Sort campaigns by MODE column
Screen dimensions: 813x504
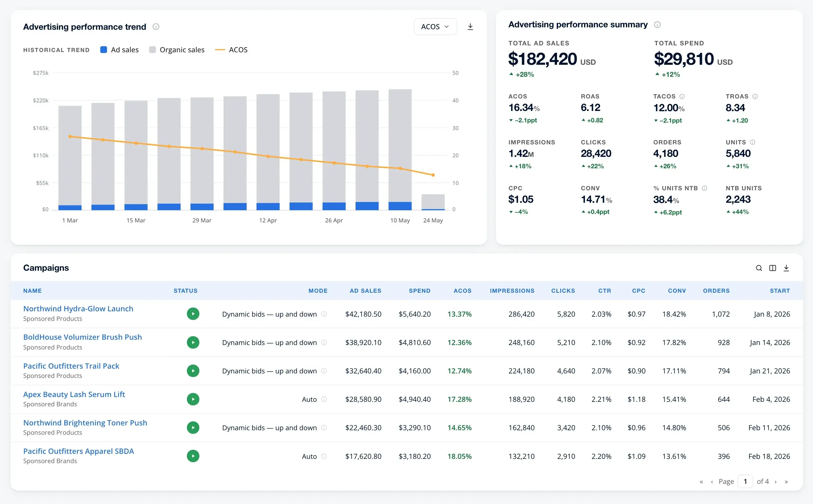318,291
